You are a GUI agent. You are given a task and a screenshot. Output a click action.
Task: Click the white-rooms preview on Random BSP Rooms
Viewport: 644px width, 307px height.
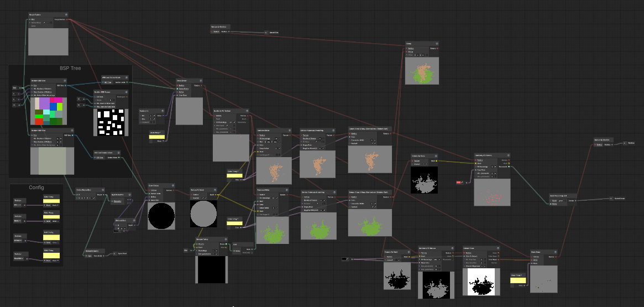[x=112, y=122]
